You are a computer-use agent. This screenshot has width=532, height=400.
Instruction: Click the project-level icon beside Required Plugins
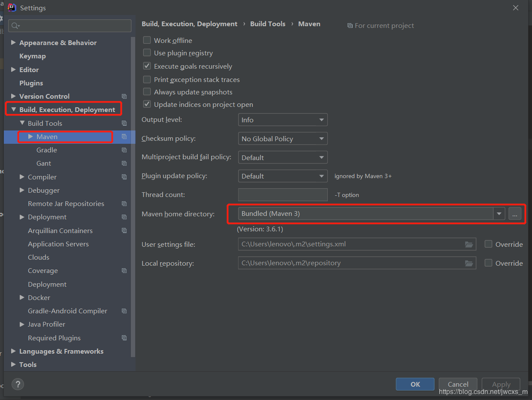coord(124,338)
